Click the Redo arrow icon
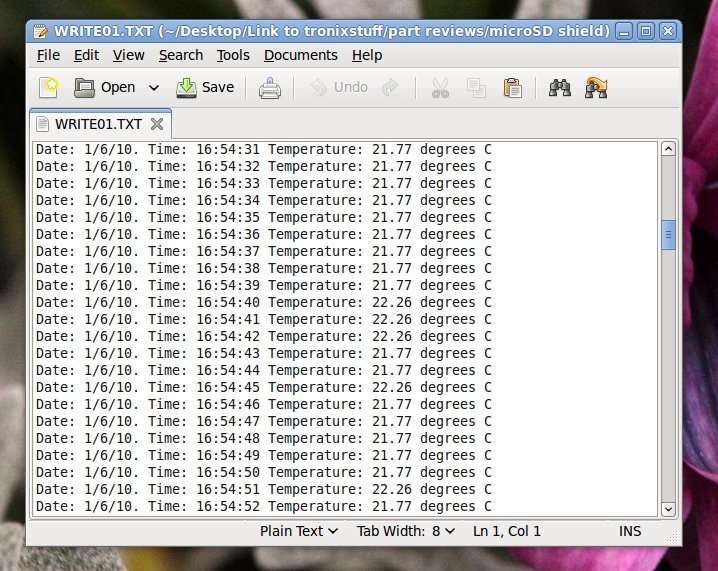The image size is (718, 571). coord(391,88)
